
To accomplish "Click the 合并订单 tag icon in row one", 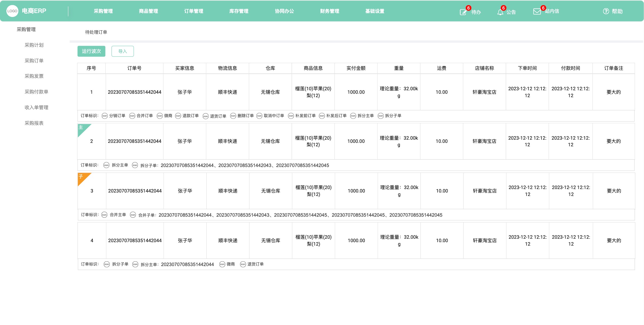I will pos(132,116).
